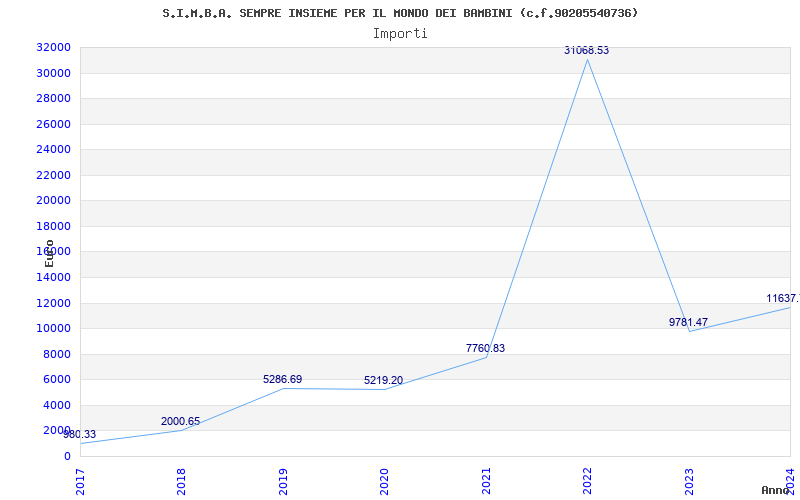
Task: Click x-axis year 2023
Action: (x=689, y=482)
